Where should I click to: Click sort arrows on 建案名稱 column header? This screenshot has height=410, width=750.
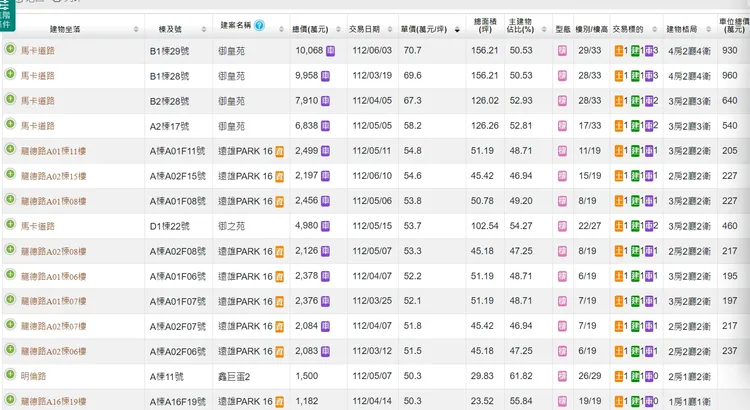click(x=281, y=30)
